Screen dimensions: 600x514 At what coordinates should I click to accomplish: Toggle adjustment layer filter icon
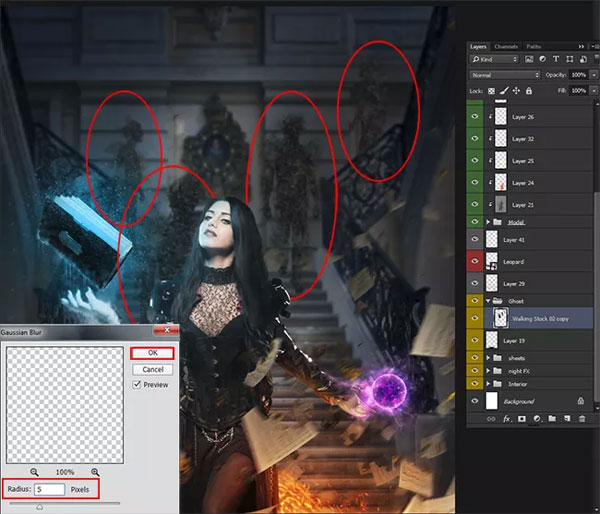point(543,59)
